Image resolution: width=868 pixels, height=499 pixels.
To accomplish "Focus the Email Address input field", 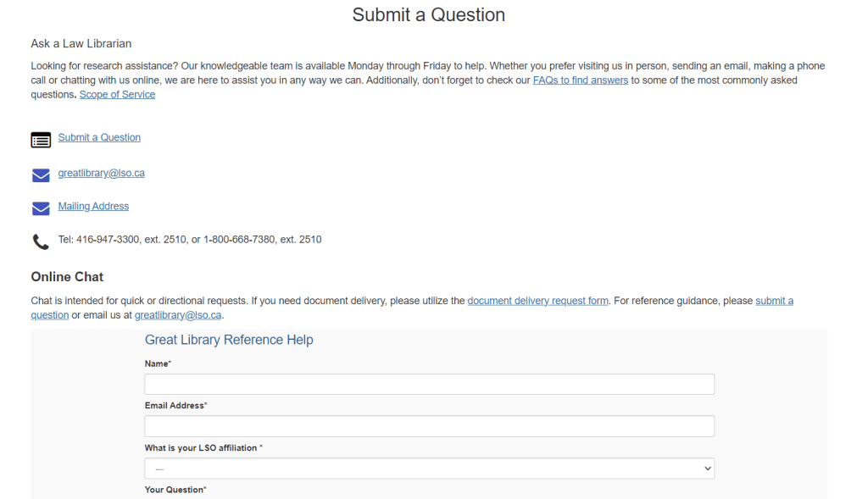I will coord(429,426).
